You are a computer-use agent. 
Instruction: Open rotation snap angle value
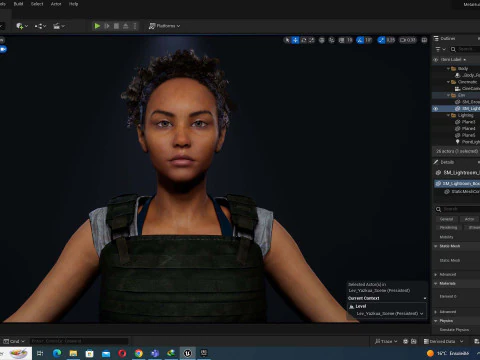pos(368,40)
